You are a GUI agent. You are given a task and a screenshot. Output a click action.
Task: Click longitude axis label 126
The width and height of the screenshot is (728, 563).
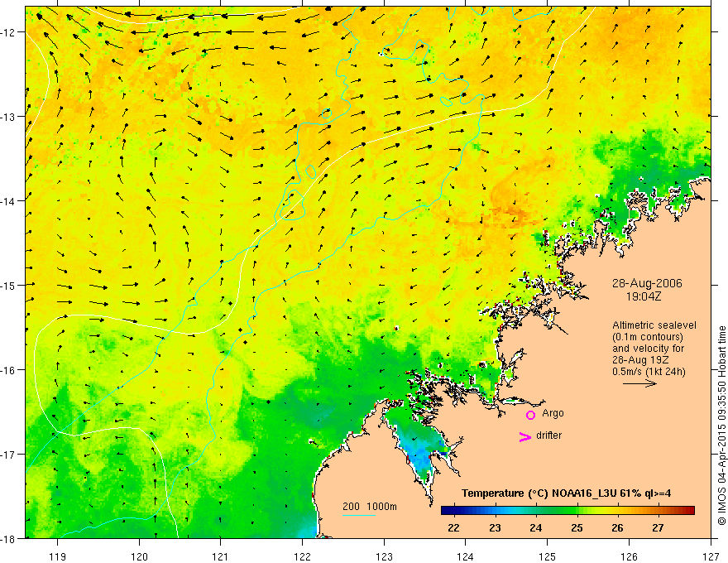click(x=629, y=556)
